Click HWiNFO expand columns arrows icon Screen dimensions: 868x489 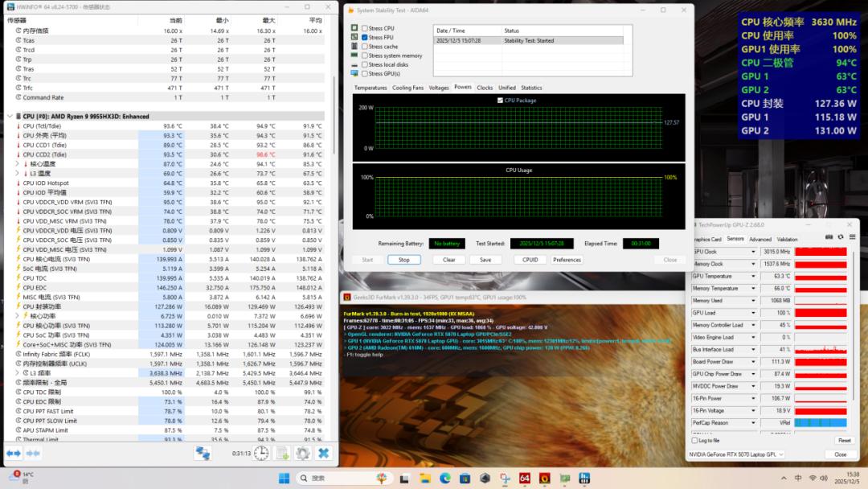(x=14, y=453)
